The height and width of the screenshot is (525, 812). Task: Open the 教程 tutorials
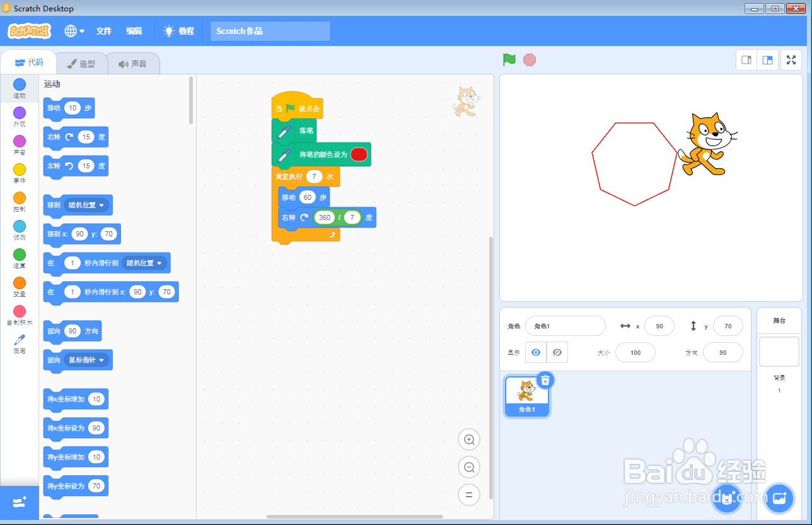179,31
